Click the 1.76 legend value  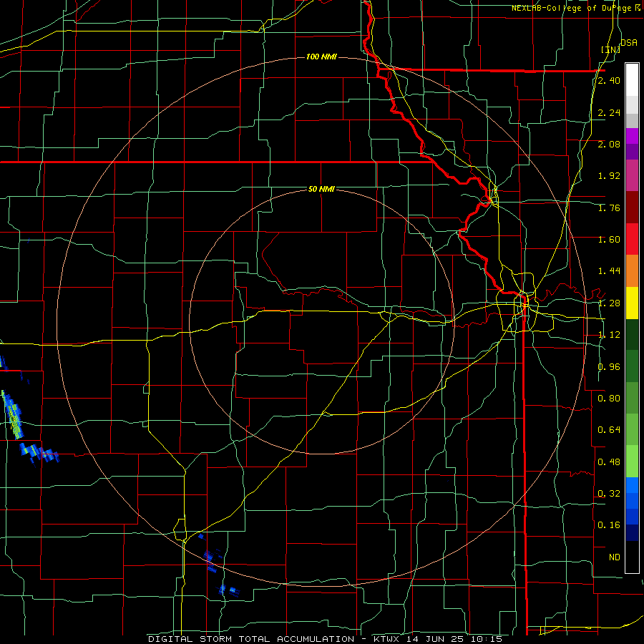click(609, 208)
